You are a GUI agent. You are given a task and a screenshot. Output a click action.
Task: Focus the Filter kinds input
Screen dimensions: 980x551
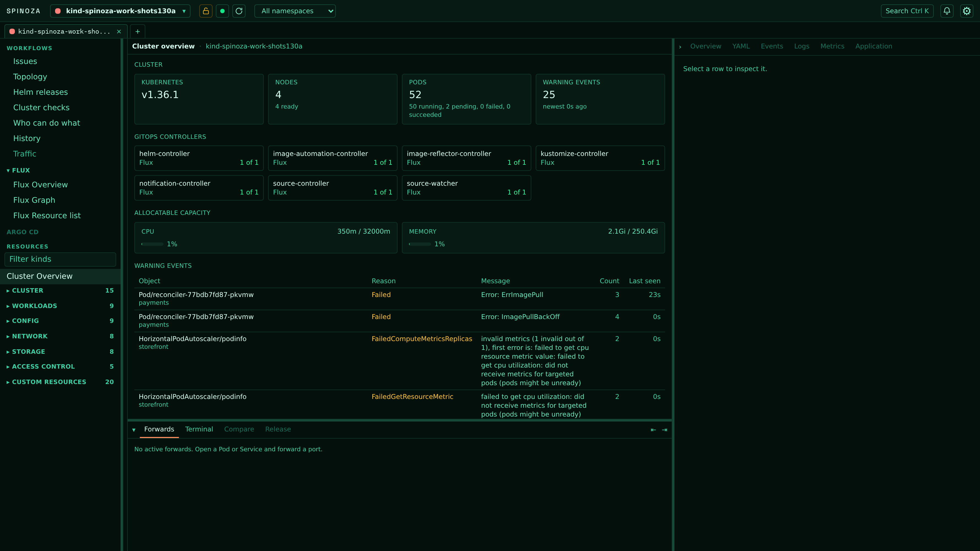[60, 259]
